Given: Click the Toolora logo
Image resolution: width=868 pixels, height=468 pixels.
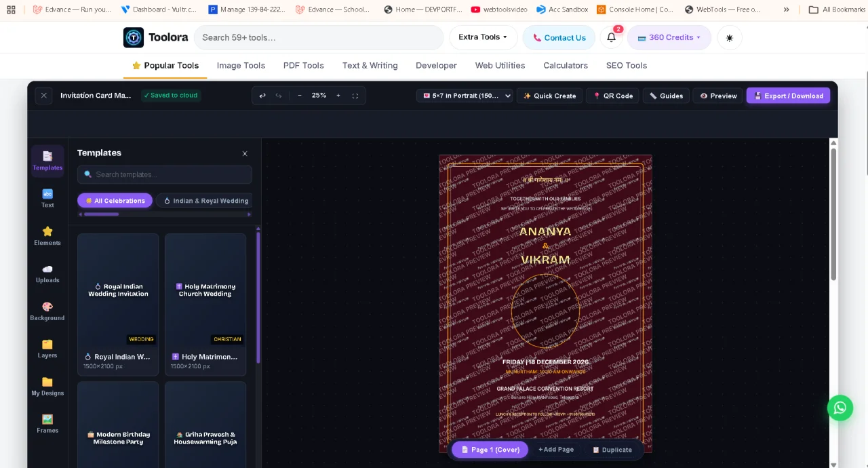Looking at the screenshot, I should click(155, 37).
